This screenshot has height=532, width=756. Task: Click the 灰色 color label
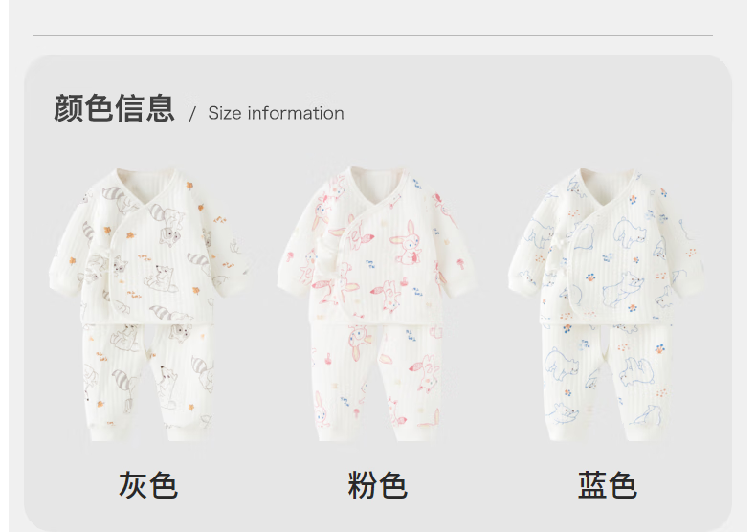(x=148, y=485)
